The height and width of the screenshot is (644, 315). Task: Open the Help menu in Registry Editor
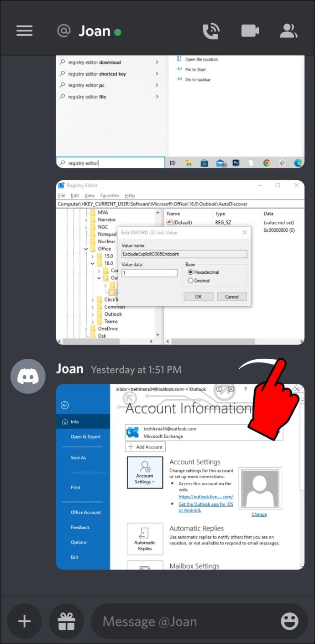130,196
